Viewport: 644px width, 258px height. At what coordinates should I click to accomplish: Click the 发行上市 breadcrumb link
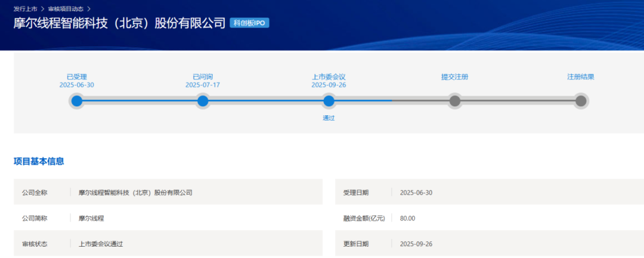pyautogui.click(x=27, y=9)
